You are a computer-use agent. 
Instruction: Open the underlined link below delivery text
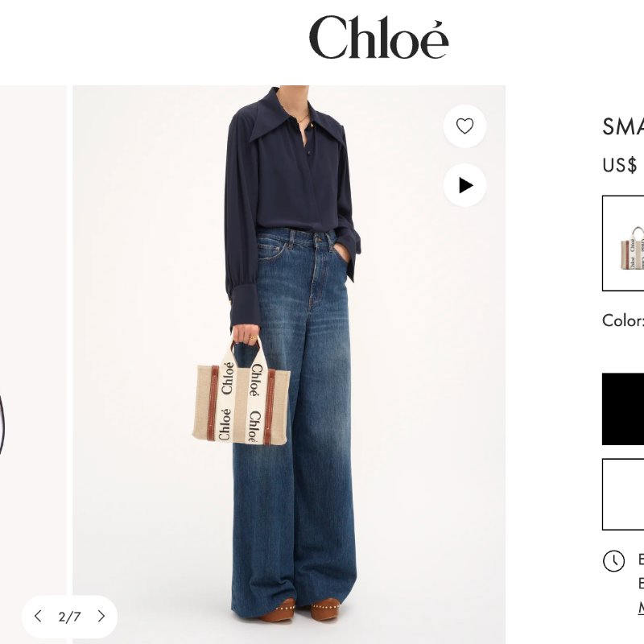click(641, 607)
